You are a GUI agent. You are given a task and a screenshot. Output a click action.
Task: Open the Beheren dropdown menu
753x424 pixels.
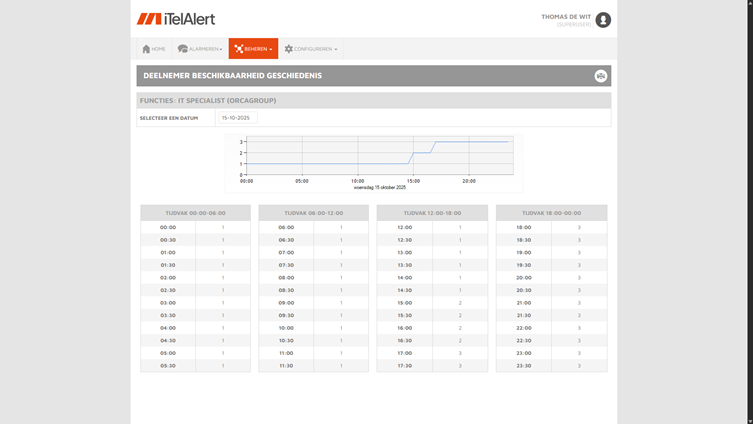click(x=253, y=49)
